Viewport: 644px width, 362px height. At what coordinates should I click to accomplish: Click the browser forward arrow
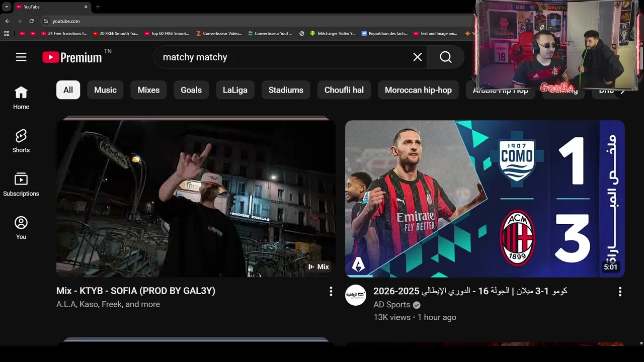19,21
